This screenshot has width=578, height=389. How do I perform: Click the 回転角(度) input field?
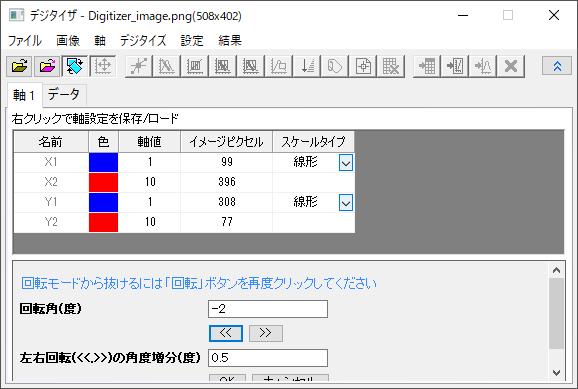268,309
